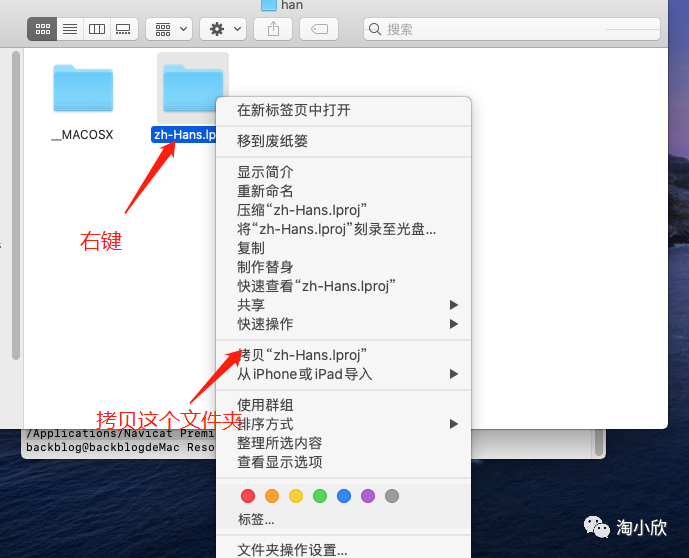Click the Terminal backblog@backblogdeMac prompt line

120,447
